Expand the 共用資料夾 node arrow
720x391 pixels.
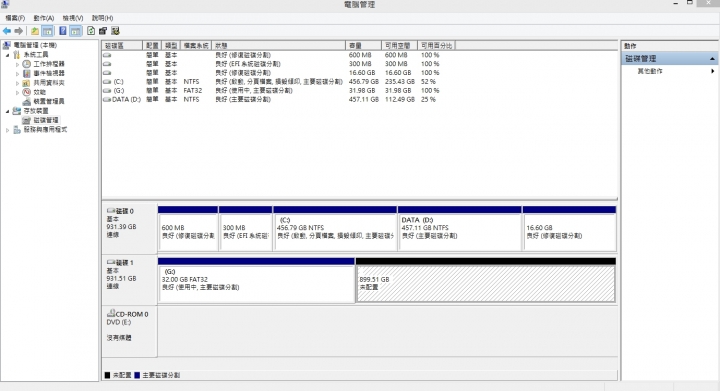17,84
